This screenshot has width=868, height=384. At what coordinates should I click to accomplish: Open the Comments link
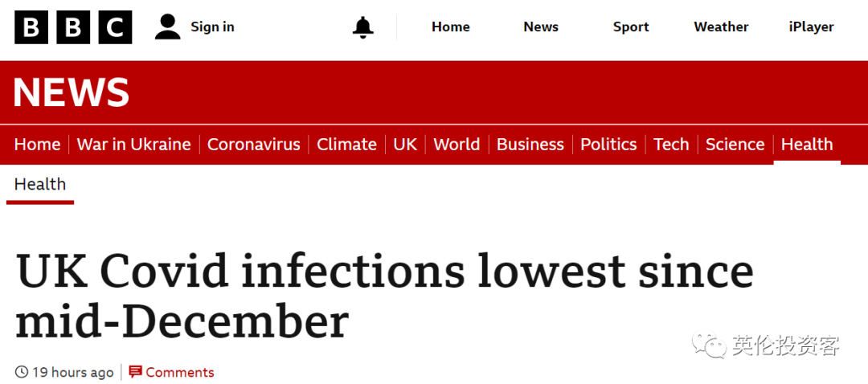click(x=180, y=373)
